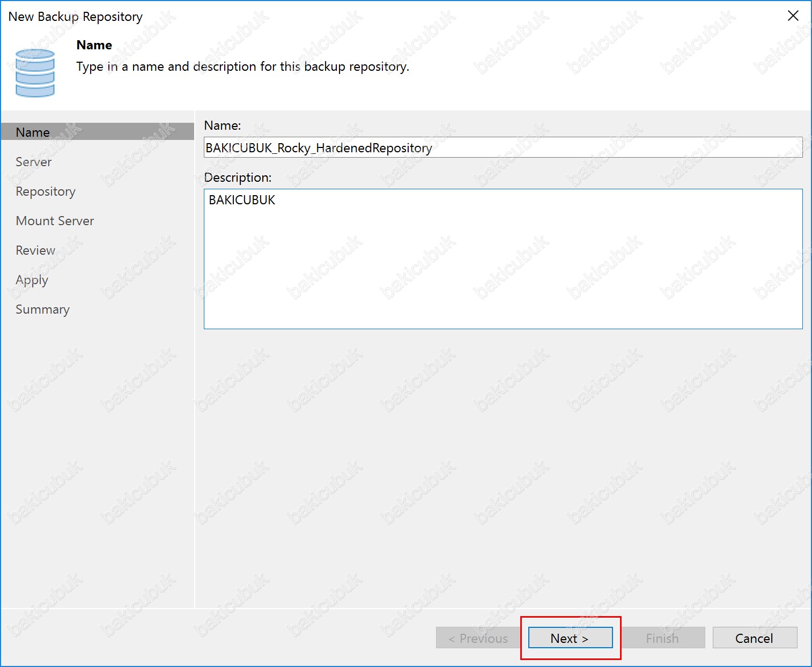Click the bold 'Name' page heading
Image resolution: width=812 pixels, height=667 pixels.
click(94, 45)
